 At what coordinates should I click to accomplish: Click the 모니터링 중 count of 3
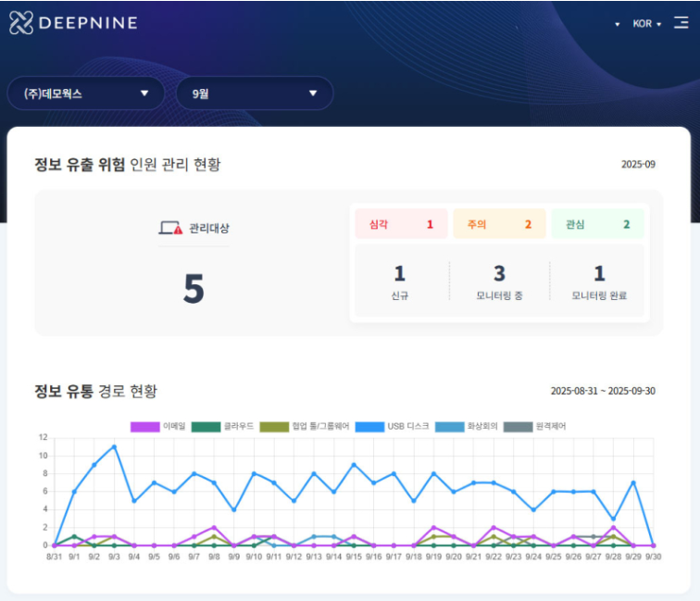[499, 274]
